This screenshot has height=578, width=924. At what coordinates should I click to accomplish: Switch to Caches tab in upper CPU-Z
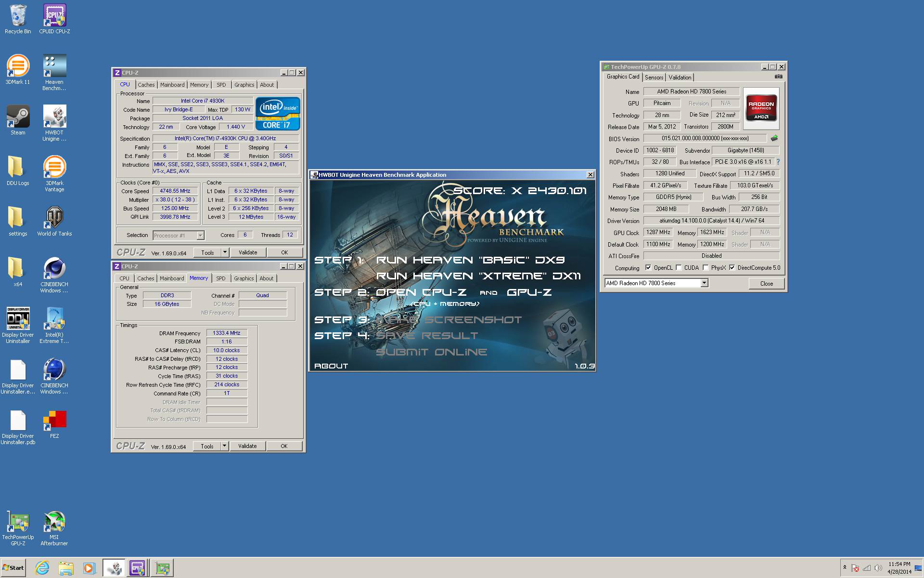pos(146,85)
